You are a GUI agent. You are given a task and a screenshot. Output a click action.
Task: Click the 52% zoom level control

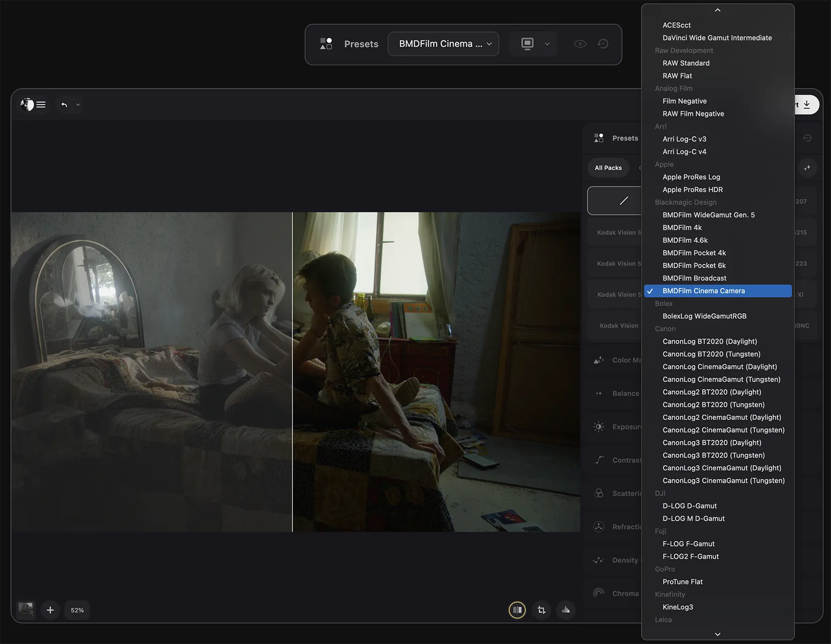77,610
